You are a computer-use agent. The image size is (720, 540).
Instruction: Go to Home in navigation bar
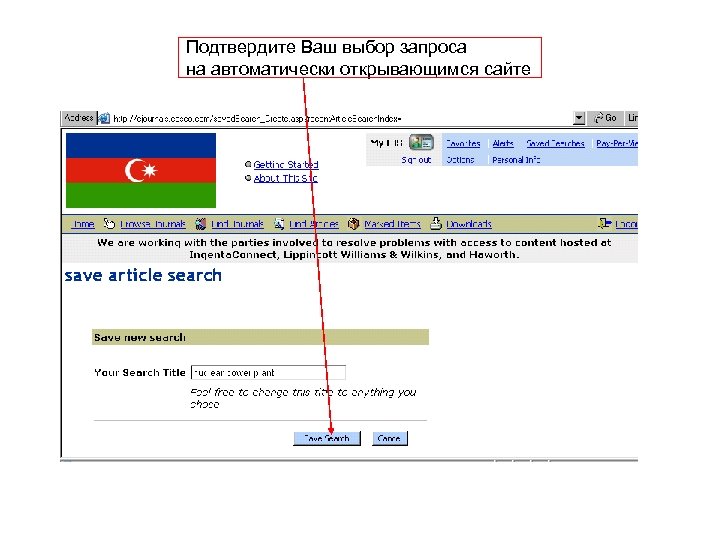coord(83,224)
